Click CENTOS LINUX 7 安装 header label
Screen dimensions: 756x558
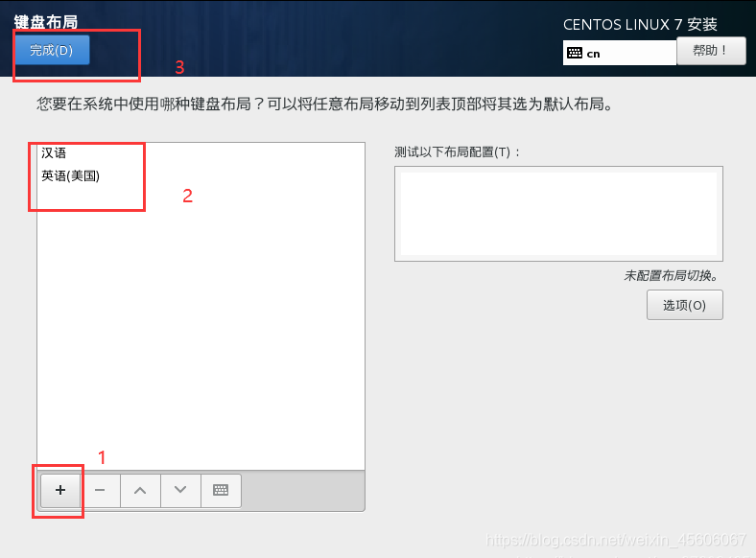(640, 25)
